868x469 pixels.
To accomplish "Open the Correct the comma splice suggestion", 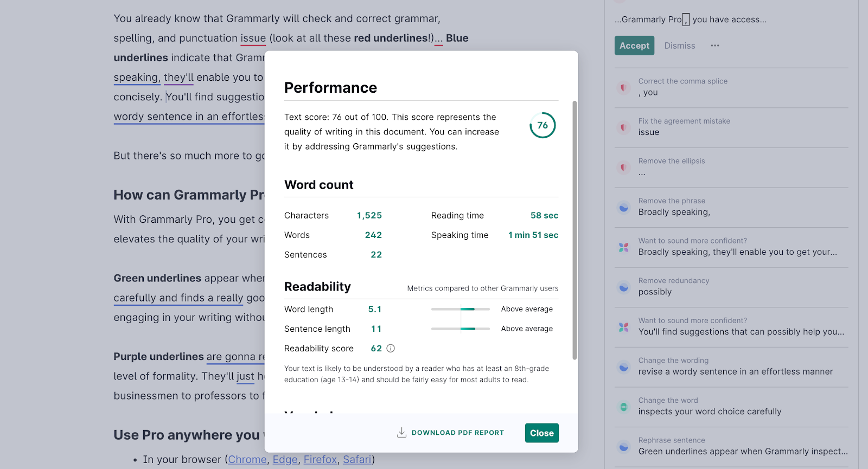I will pyautogui.click(x=731, y=87).
